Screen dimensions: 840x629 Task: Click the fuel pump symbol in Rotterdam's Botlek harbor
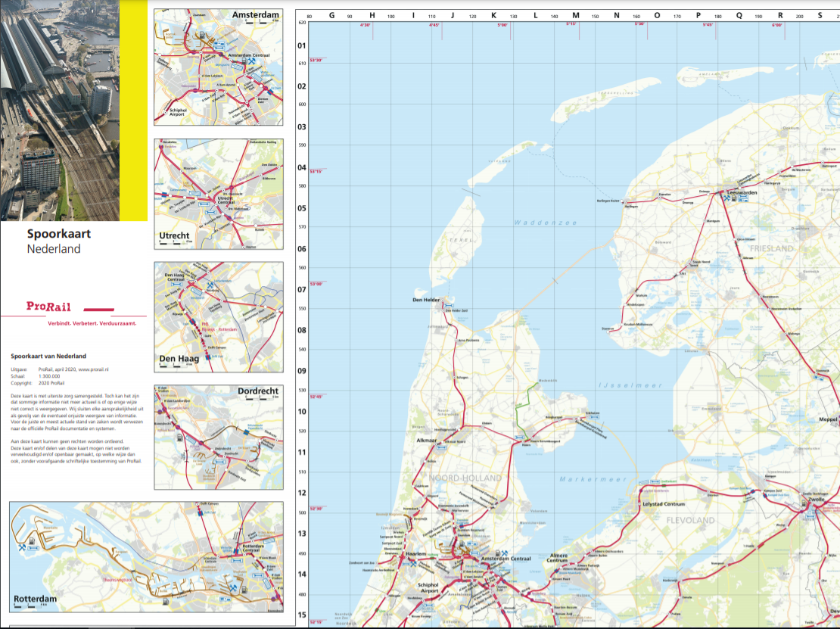coord(166,602)
